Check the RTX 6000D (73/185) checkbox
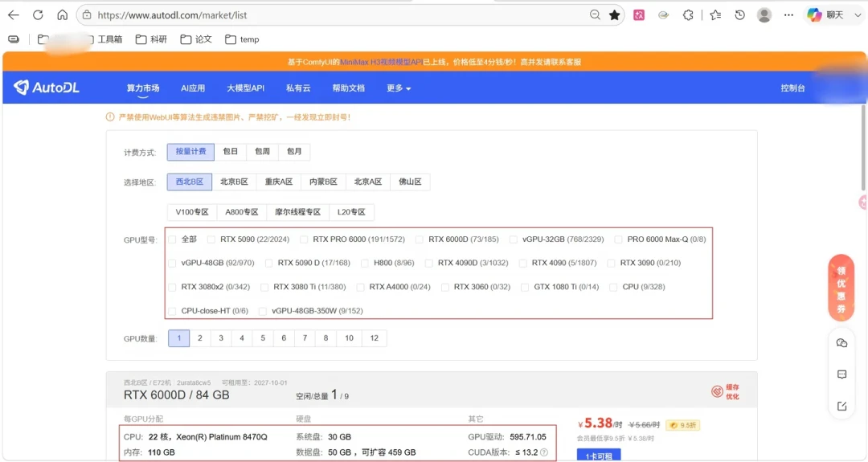The height and width of the screenshot is (462, 868). click(x=419, y=239)
